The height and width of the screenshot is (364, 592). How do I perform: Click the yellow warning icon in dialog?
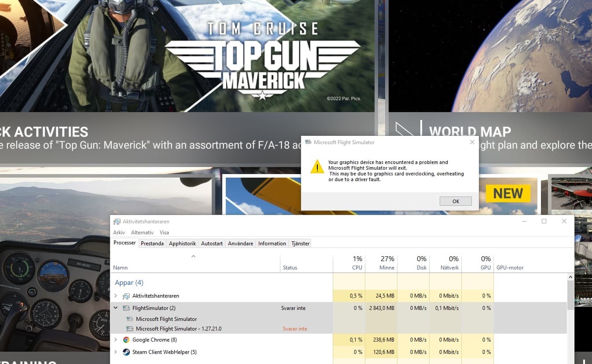[317, 167]
